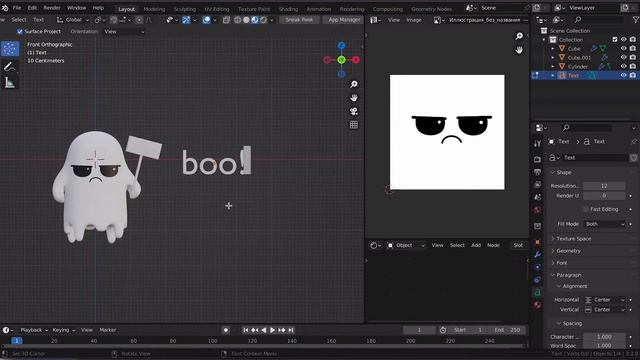Image resolution: width=640 pixels, height=360 pixels.
Task: Open the Tool properties tab
Action: coord(537,143)
